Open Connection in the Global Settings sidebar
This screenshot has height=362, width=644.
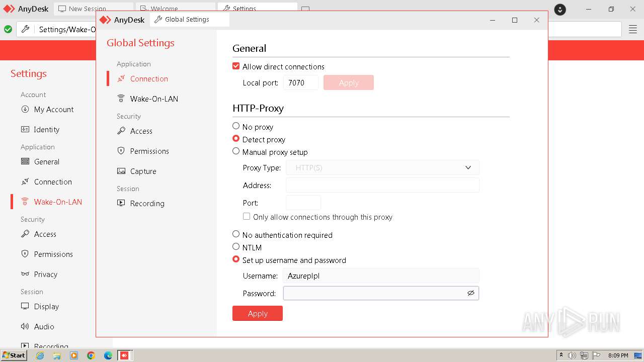point(149,79)
